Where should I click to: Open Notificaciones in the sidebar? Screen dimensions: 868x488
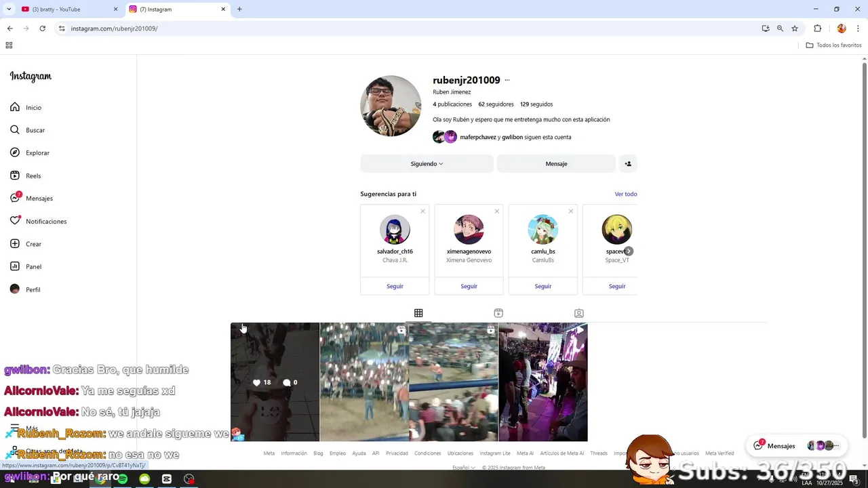coord(38,221)
